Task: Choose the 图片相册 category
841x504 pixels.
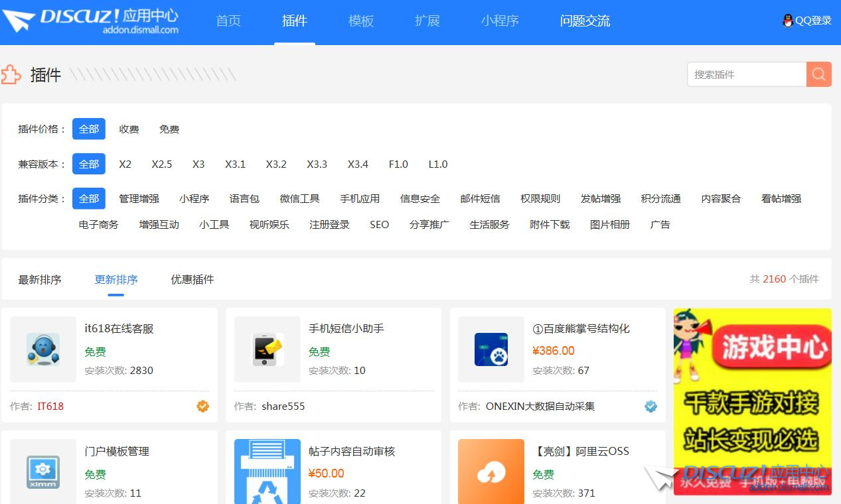Action: pos(610,224)
